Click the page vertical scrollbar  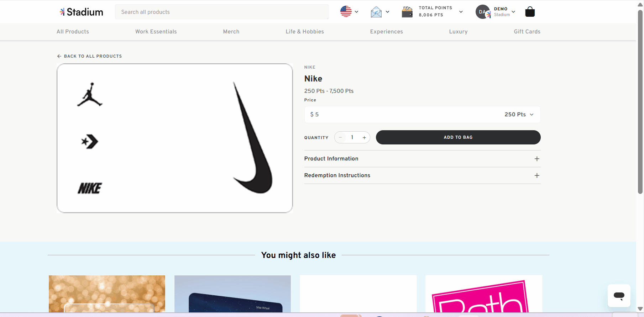click(x=640, y=101)
